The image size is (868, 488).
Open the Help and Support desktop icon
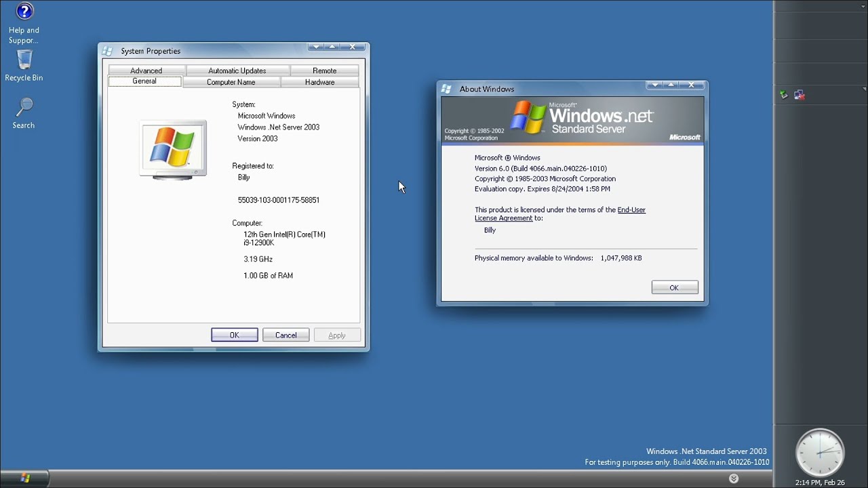(24, 23)
